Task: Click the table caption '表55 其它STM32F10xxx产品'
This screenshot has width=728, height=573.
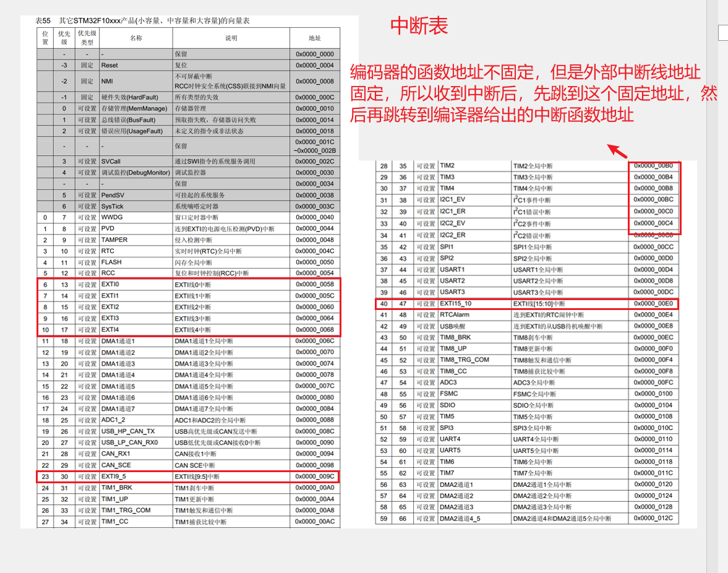Action: [x=142, y=20]
